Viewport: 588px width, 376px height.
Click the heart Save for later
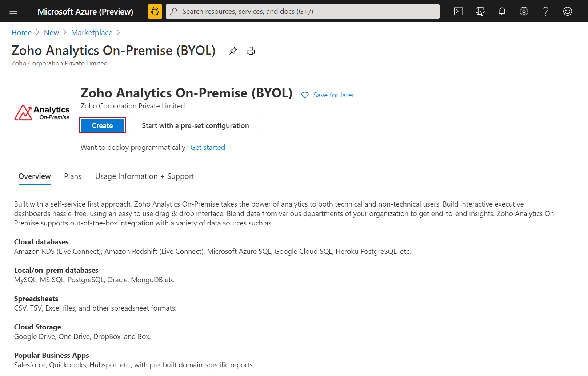pyautogui.click(x=328, y=95)
